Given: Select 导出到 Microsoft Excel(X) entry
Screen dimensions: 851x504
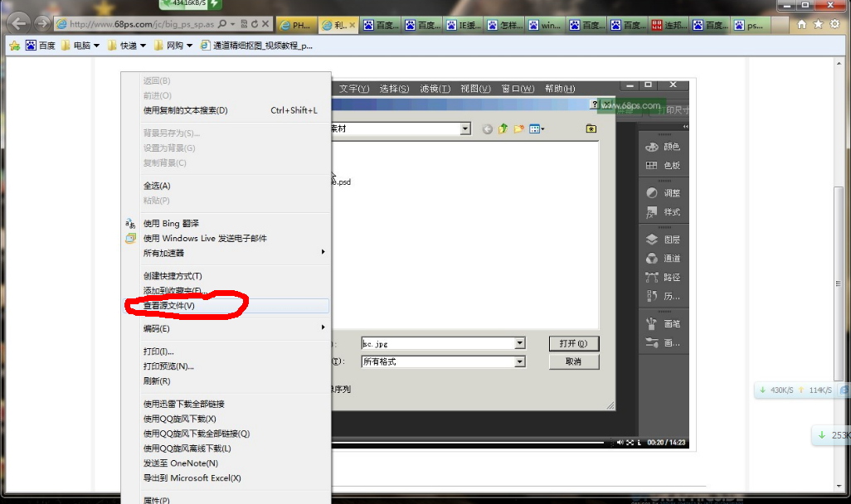Looking at the screenshot, I should [227, 478].
